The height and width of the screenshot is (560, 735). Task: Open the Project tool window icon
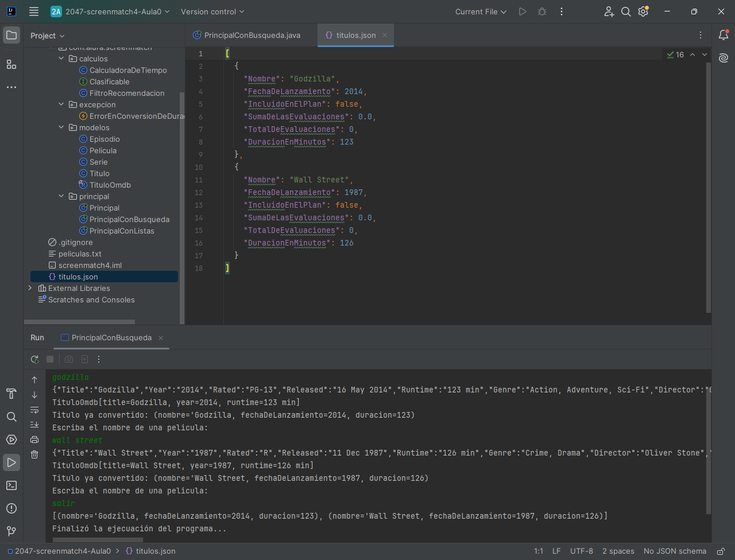tap(11, 35)
